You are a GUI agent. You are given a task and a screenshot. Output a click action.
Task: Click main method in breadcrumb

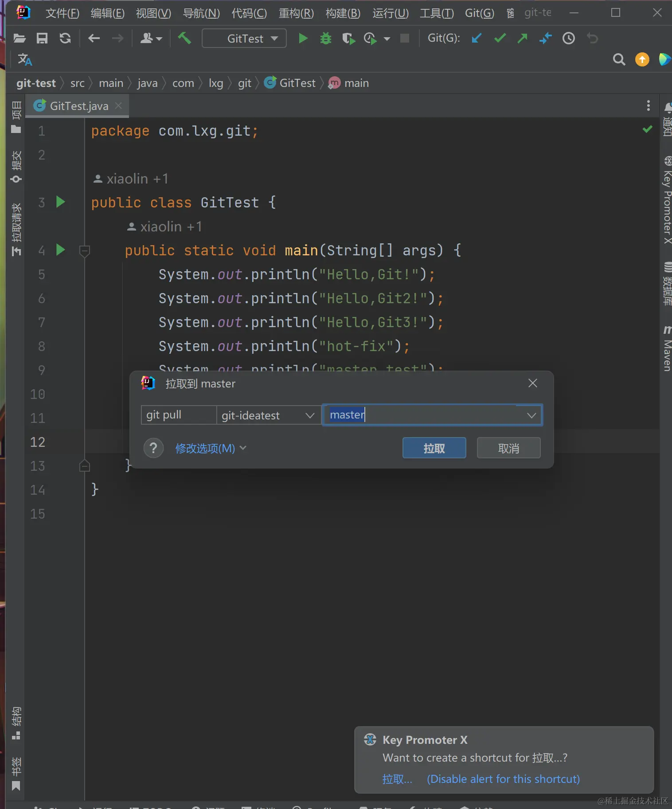tap(348, 83)
